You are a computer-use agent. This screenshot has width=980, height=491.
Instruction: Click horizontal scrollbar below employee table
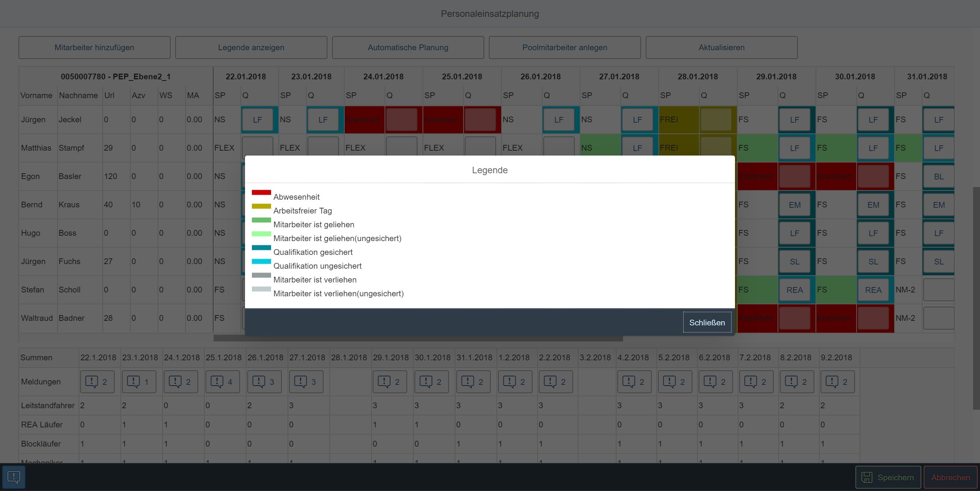click(x=418, y=338)
